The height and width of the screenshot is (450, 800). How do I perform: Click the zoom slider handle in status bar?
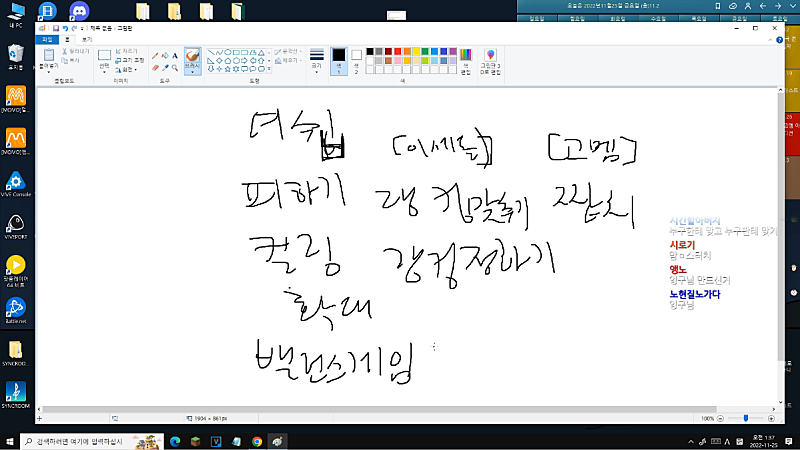tap(746, 418)
